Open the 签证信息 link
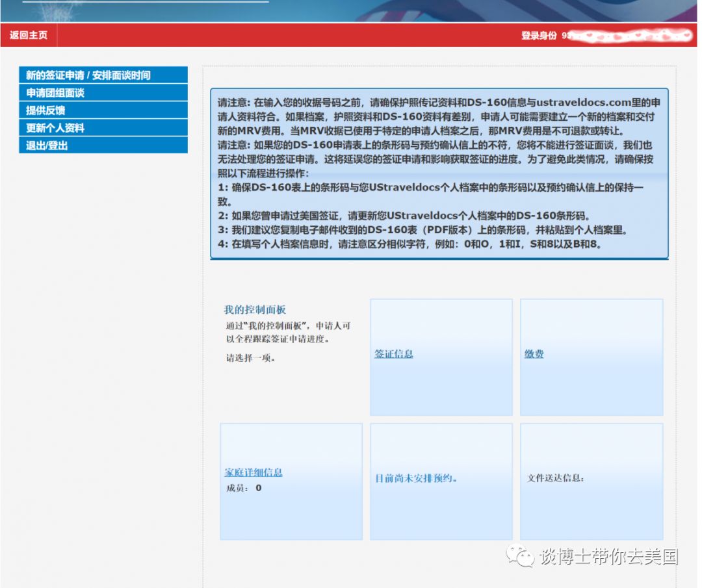Viewport: 702px width, 588px height. pyautogui.click(x=393, y=353)
